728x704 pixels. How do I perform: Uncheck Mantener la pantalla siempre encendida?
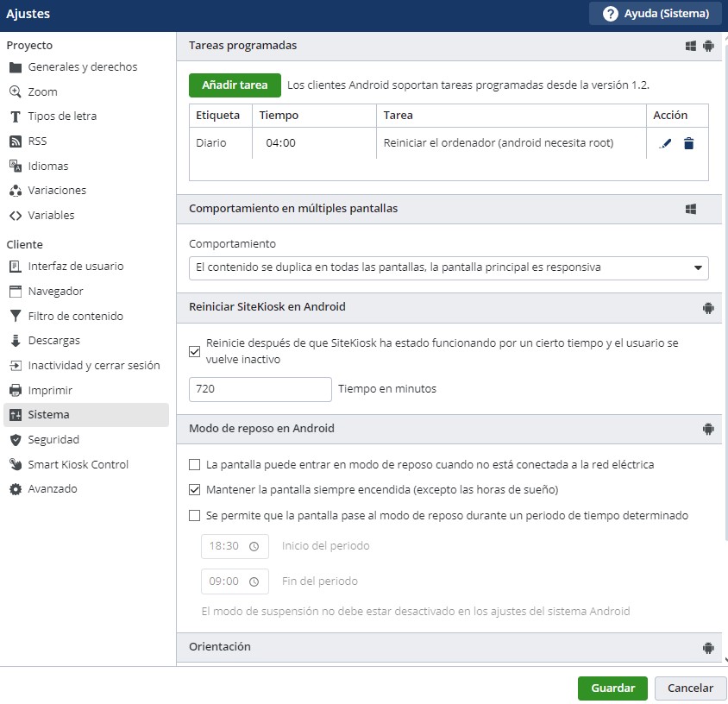(x=195, y=490)
